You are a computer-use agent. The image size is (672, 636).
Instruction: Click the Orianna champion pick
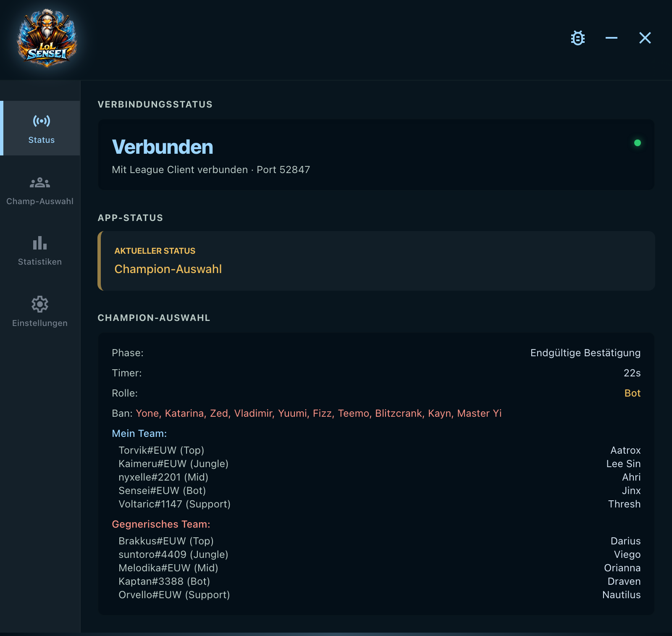622,568
